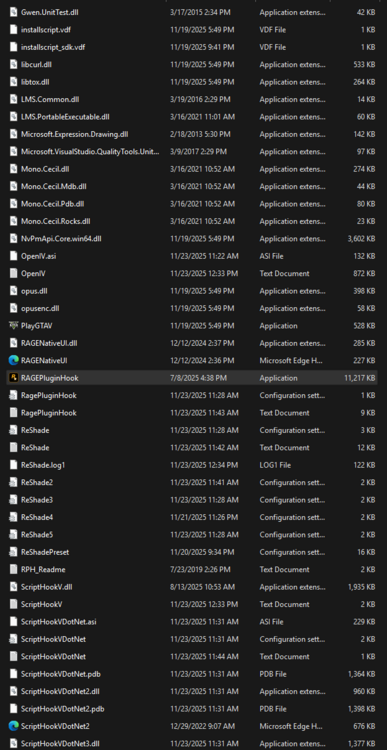Select the installscript.vdf file icon
387x750 pixels.
pos(13,30)
